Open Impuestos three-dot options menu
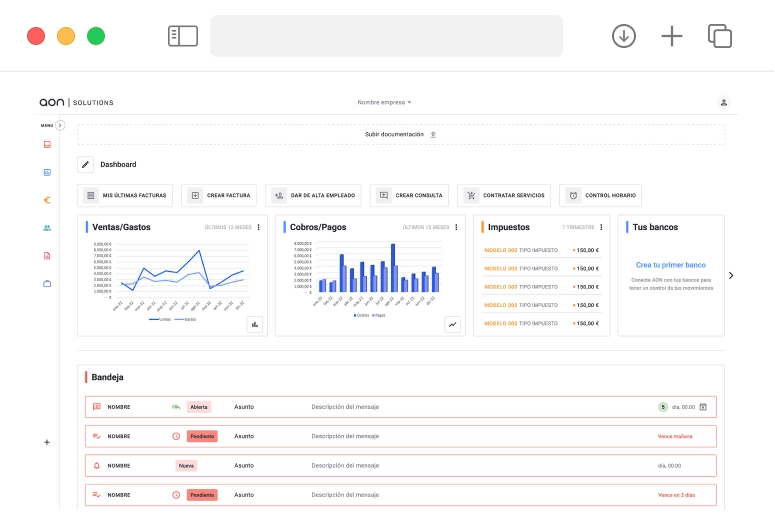 (601, 227)
